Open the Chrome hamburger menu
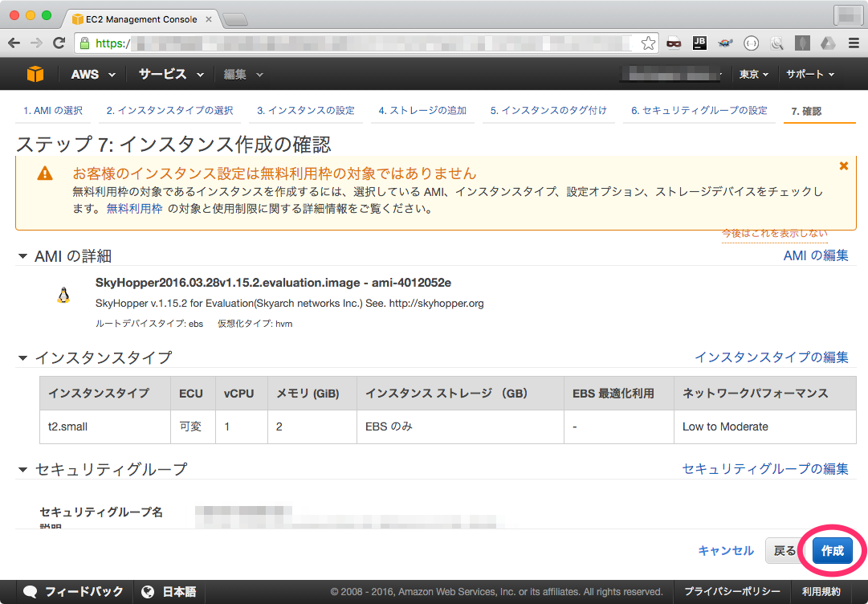 [854, 43]
